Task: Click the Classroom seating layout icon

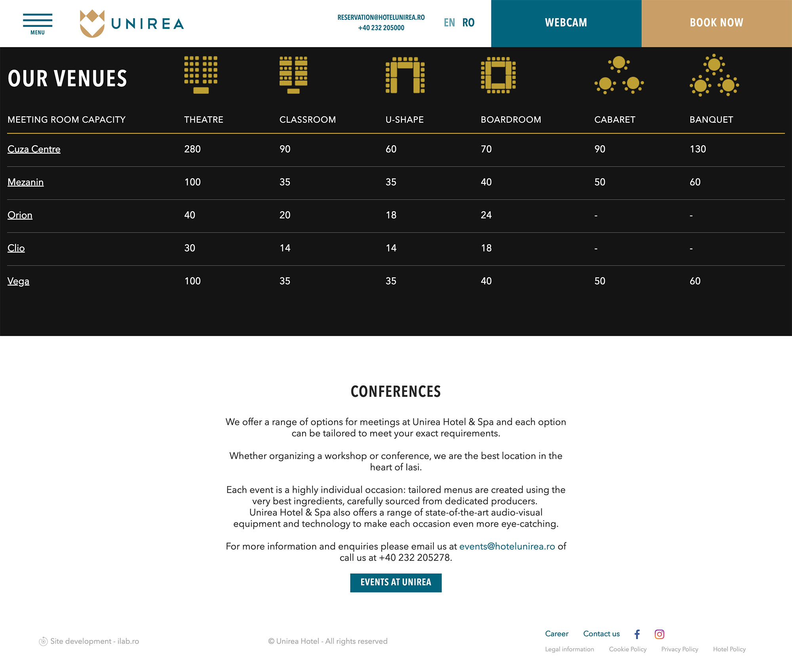Action: (x=293, y=75)
